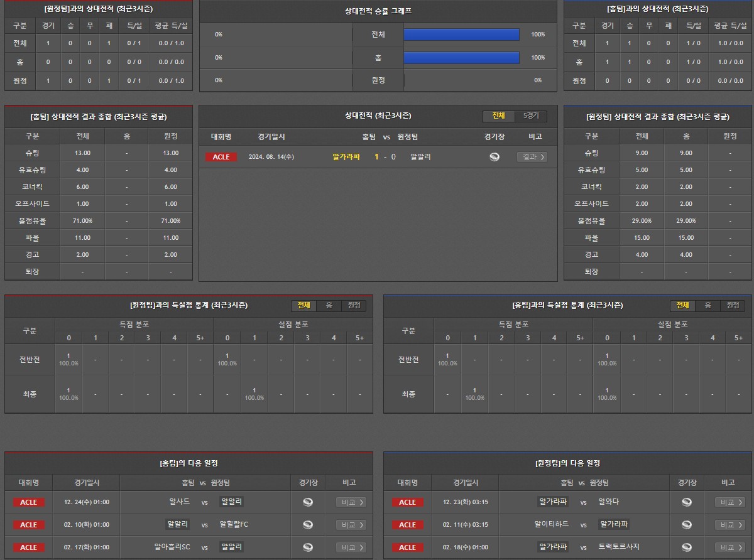This screenshot has width=754, height=560.
Task: Click stadium icon for 알사드 vs 알알리
Action: 308,502
